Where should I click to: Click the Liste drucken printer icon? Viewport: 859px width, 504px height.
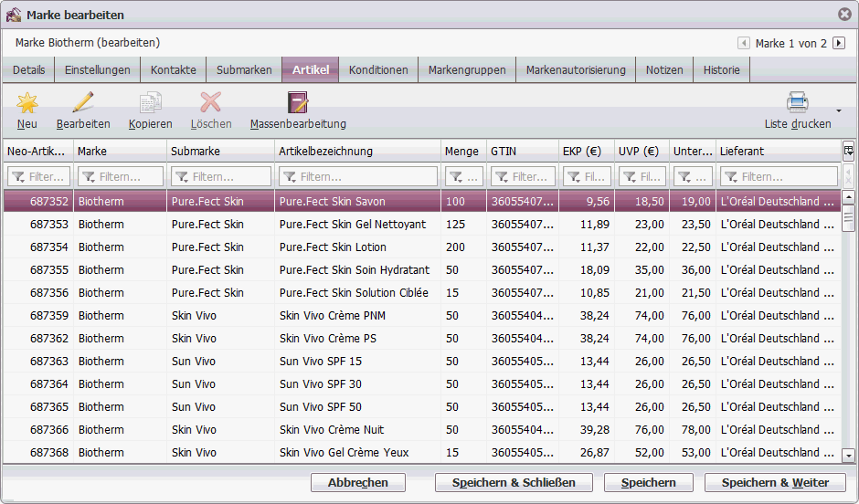tap(797, 102)
